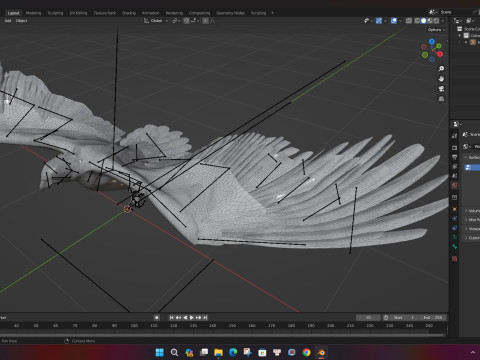Open the Geometry Nodes workspace tab

pyautogui.click(x=230, y=13)
